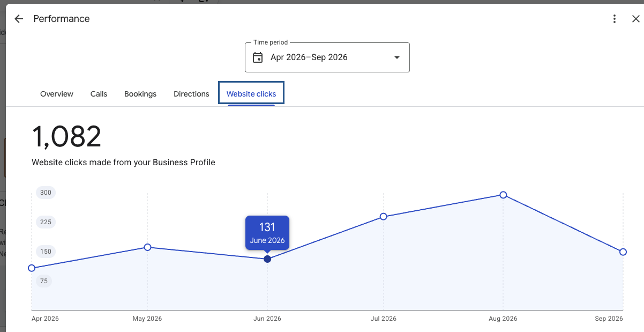Image resolution: width=644 pixels, height=332 pixels.
Task: Click the 'Website clicks made from your Business Profile' text
Action: (x=123, y=162)
